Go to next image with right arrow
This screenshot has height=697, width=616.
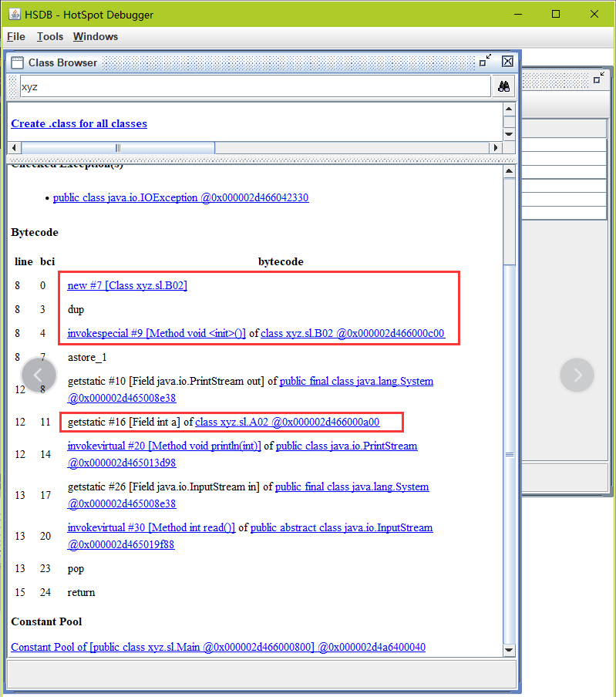577,375
